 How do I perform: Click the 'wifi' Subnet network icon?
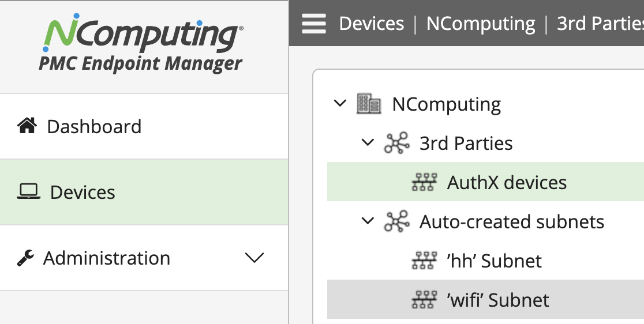(x=424, y=300)
